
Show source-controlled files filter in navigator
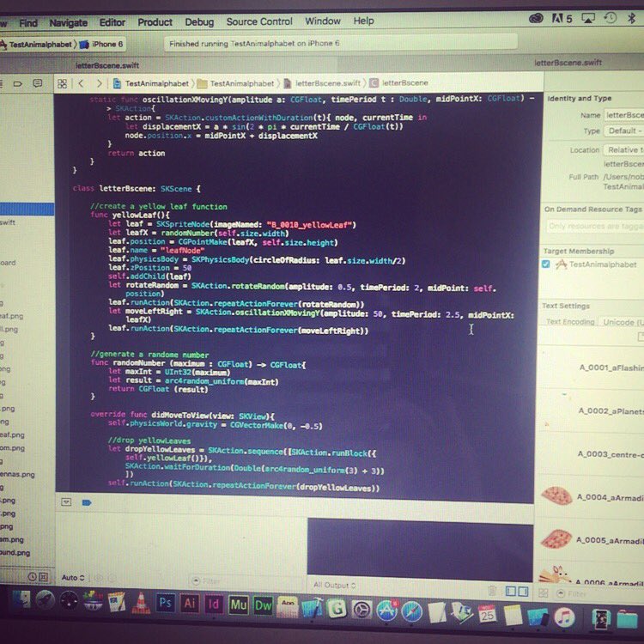(x=43, y=577)
